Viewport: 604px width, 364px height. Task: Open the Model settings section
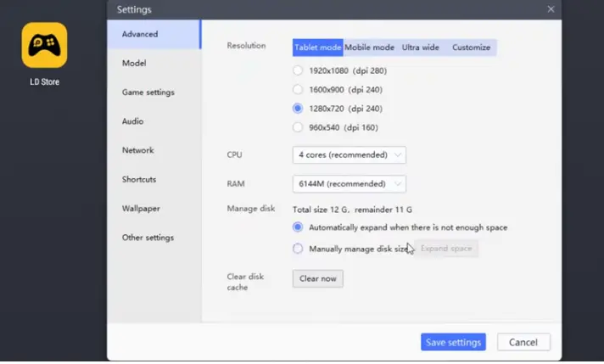(x=134, y=63)
